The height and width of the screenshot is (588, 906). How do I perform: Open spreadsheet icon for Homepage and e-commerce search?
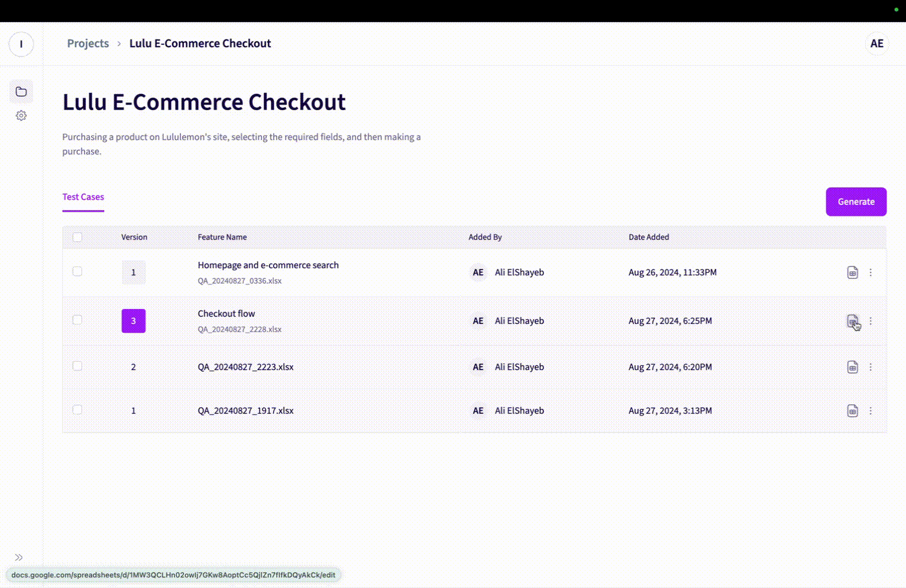(852, 272)
